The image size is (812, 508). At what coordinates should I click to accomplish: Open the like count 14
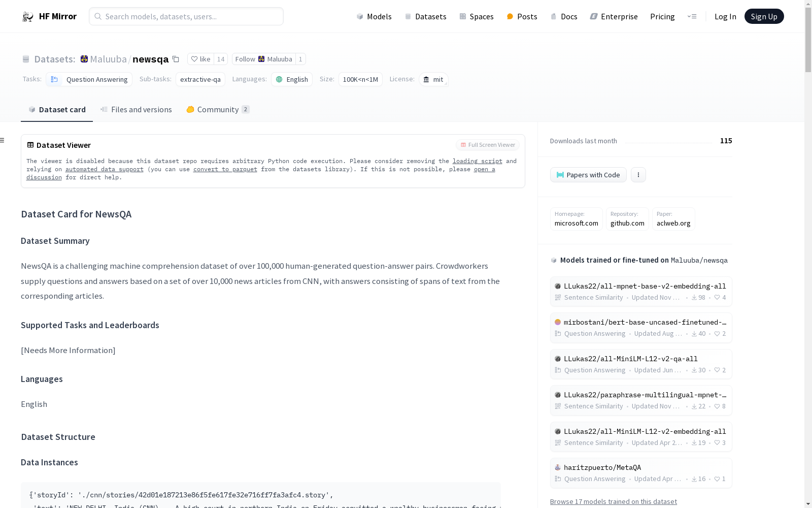(x=221, y=59)
